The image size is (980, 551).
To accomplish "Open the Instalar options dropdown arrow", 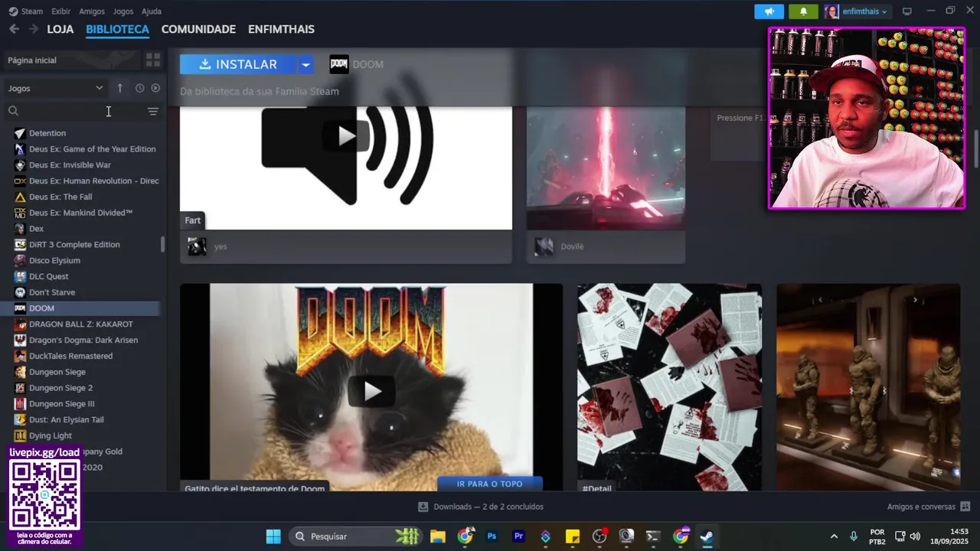I will point(305,64).
